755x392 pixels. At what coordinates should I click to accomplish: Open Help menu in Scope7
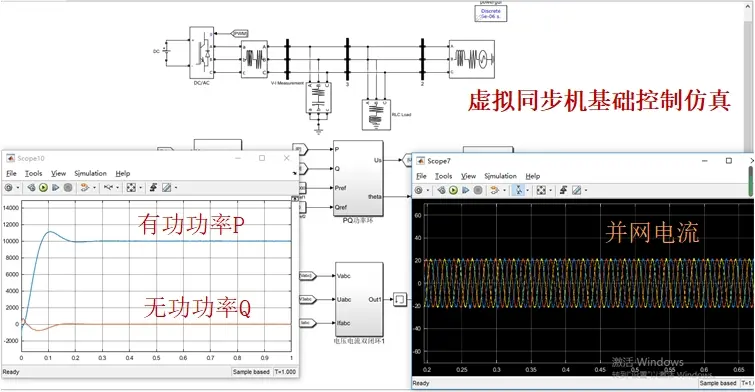tap(533, 176)
